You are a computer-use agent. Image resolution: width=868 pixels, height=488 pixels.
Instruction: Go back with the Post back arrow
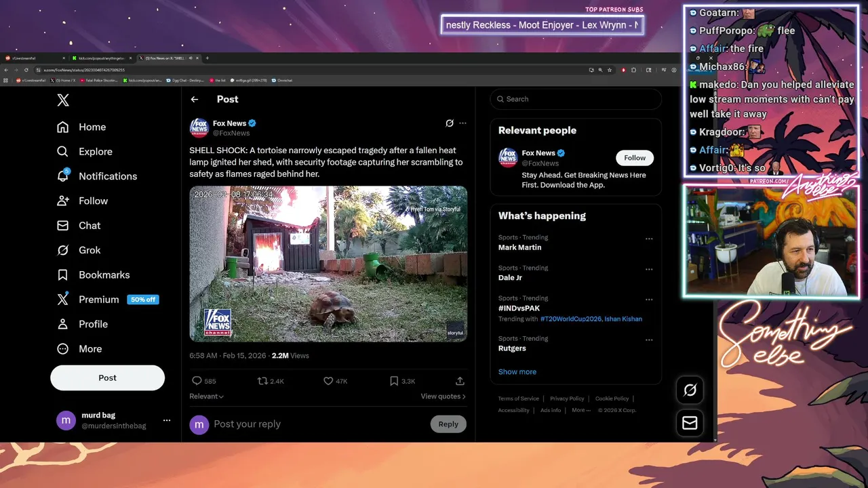(195, 99)
